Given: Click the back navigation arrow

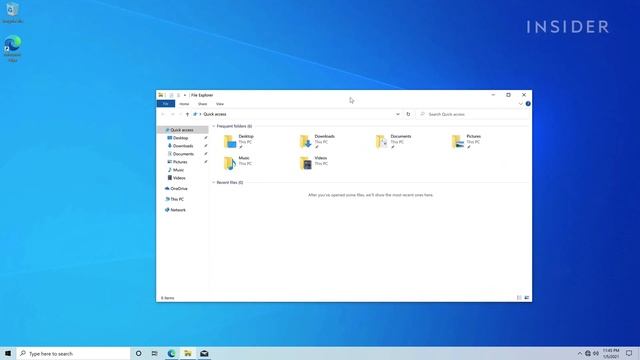Looking at the screenshot, I should coord(163,114).
